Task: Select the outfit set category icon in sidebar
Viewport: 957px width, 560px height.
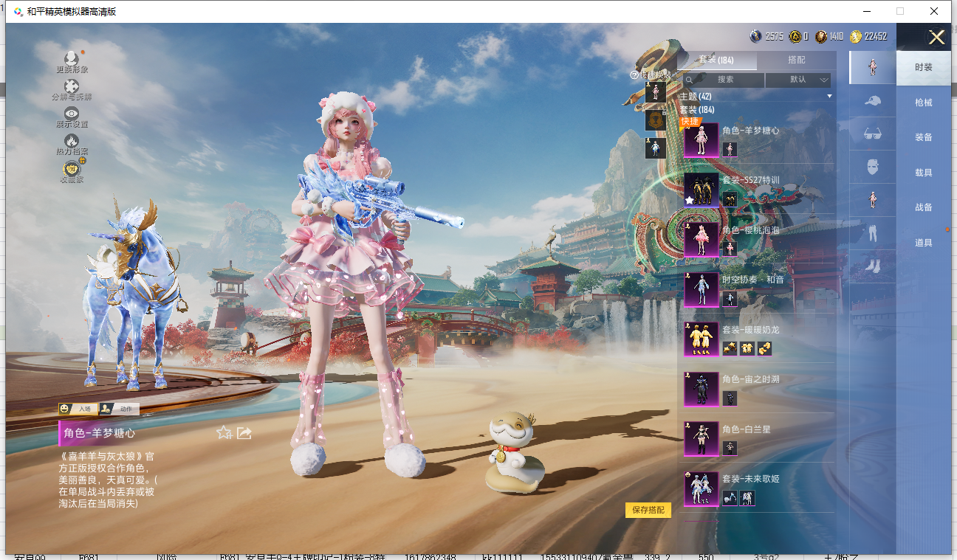Action: click(872, 67)
